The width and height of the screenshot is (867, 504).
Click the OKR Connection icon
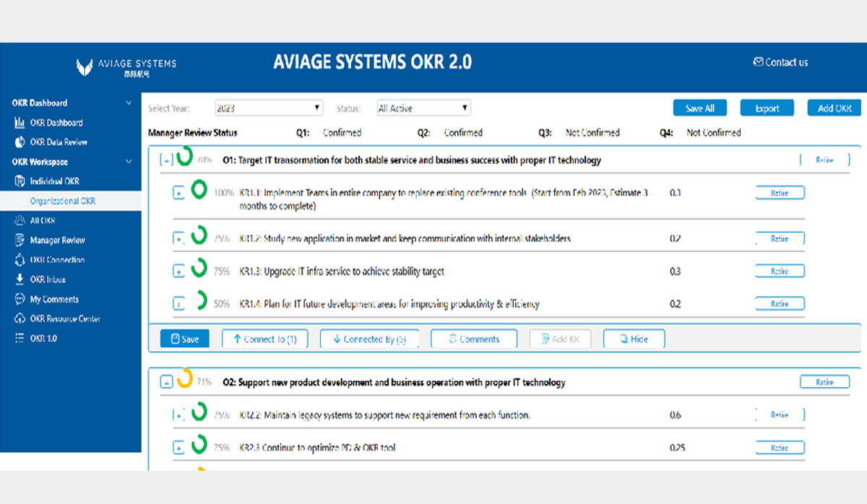[x=20, y=260]
